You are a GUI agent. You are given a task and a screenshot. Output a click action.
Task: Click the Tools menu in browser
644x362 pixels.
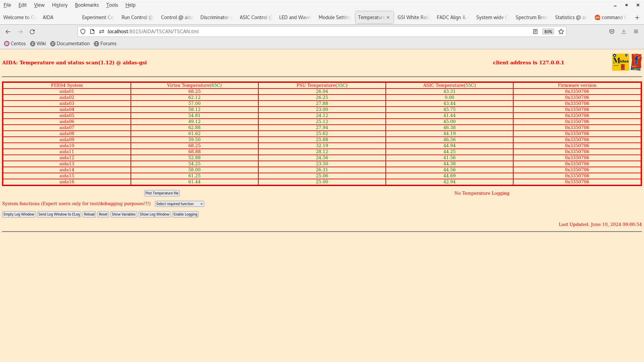[x=112, y=5]
